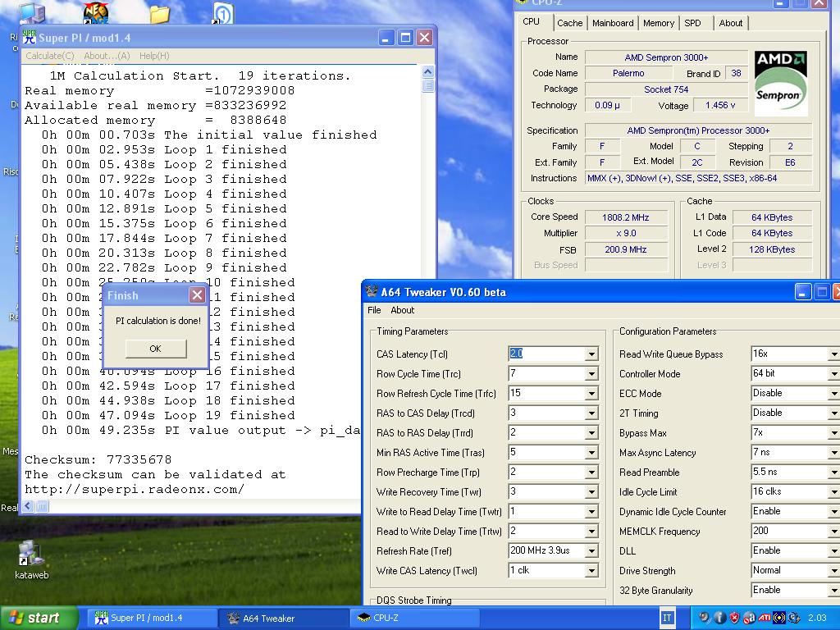
Task: Open the Idle Cycle Limit combo box
Action: (x=795, y=492)
